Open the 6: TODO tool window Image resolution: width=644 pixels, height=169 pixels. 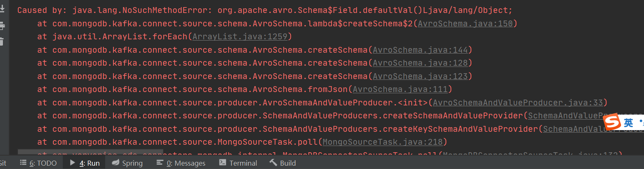click(x=38, y=163)
